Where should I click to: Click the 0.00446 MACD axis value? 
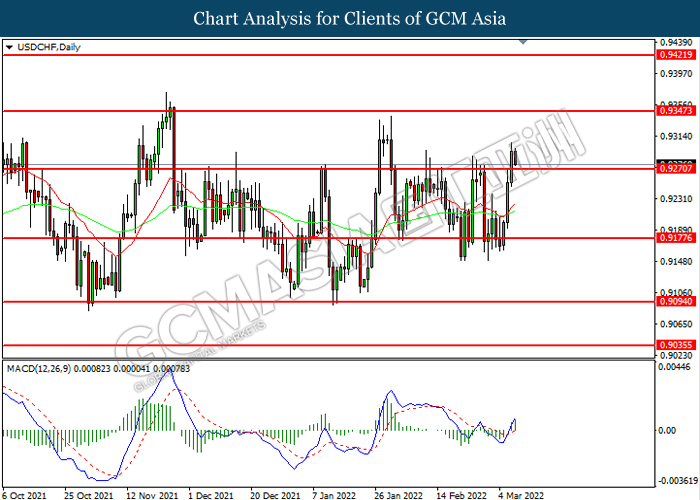[x=677, y=367]
